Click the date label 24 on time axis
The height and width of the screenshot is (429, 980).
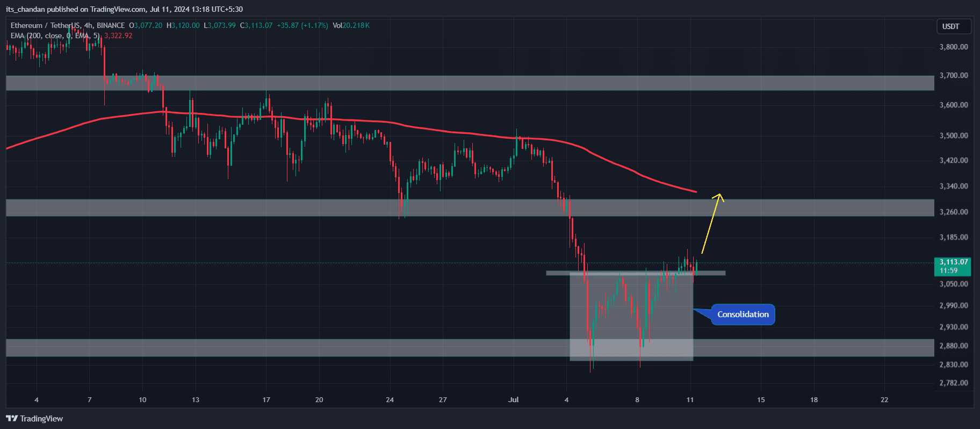coord(390,399)
